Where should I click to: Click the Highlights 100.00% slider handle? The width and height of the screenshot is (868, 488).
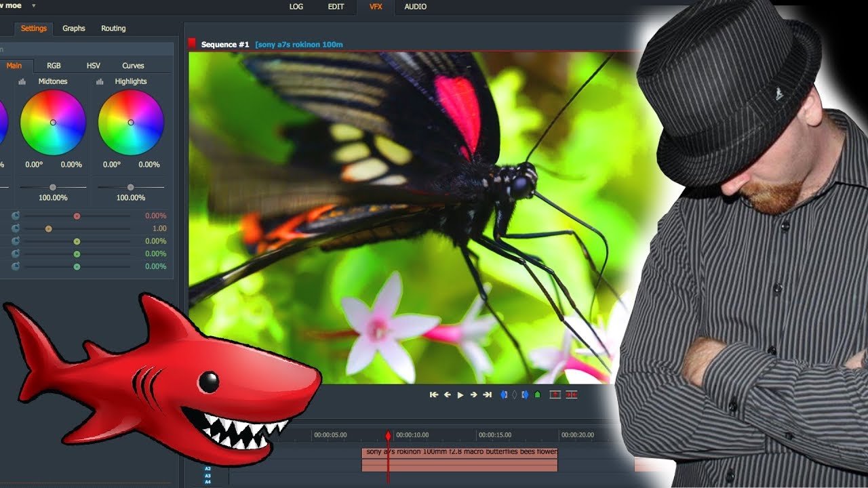point(130,187)
